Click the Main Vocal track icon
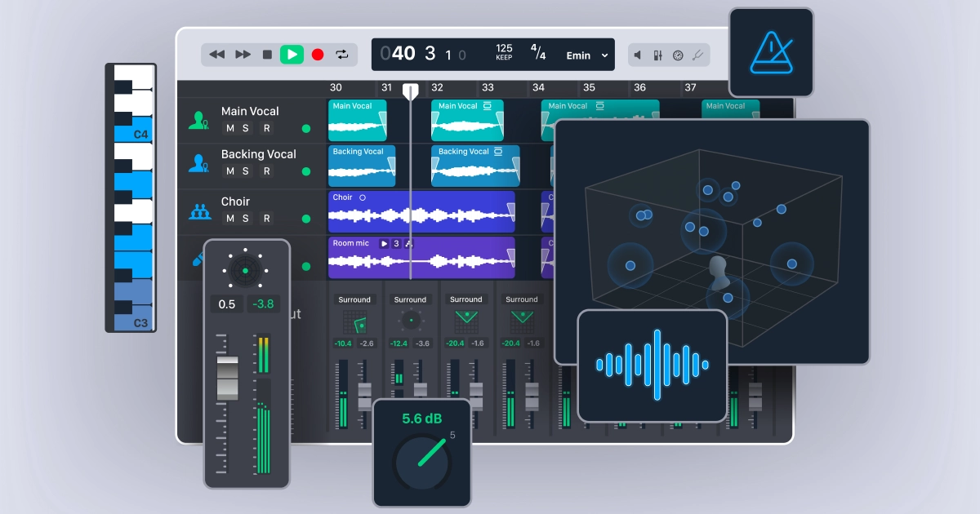 [198, 121]
